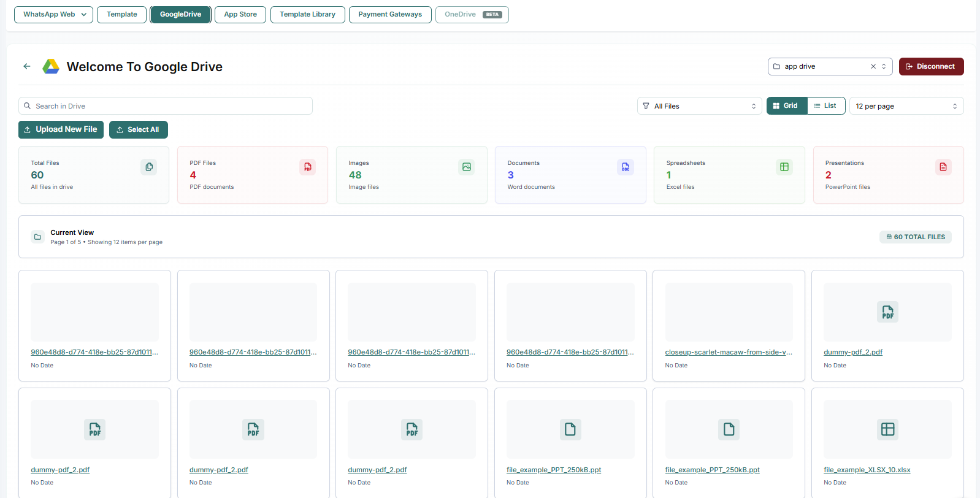This screenshot has height=498, width=980.
Task: Focus the Search in Drive field
Action: click(x=166, y=106)
